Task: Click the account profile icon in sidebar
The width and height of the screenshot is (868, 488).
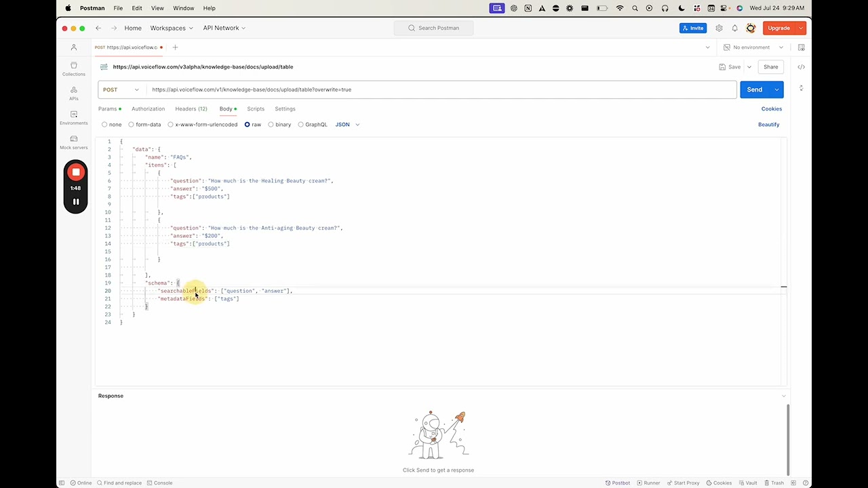Action: pos(74,47)
